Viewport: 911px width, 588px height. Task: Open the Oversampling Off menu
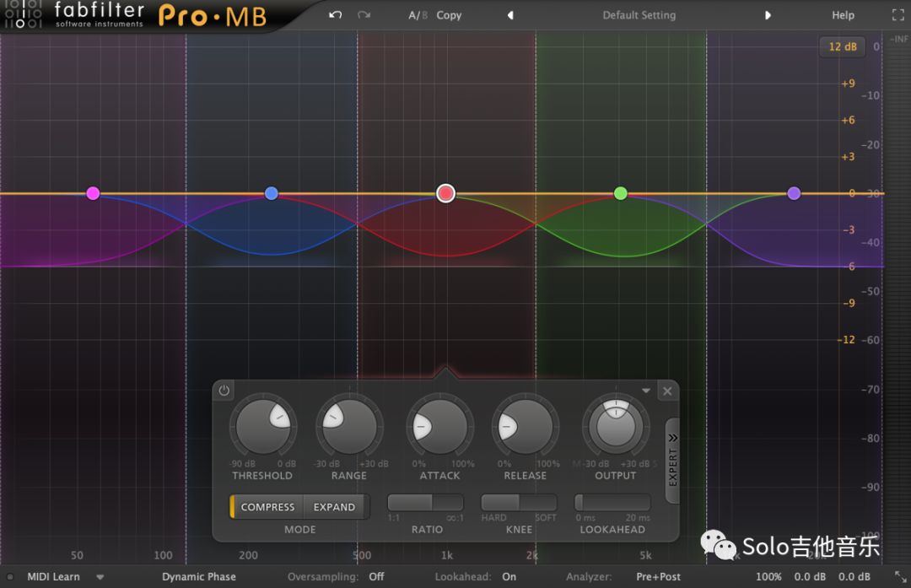point(376,577)
